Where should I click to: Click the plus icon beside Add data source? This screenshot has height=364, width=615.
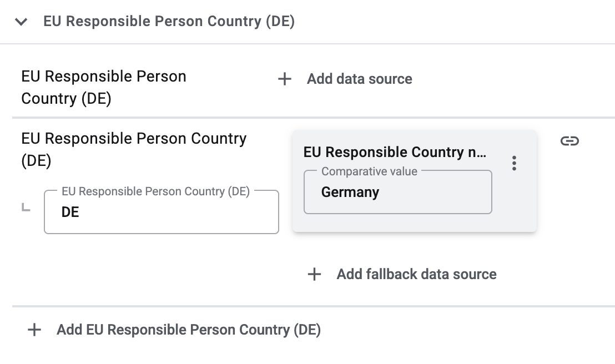click(285, 79)
